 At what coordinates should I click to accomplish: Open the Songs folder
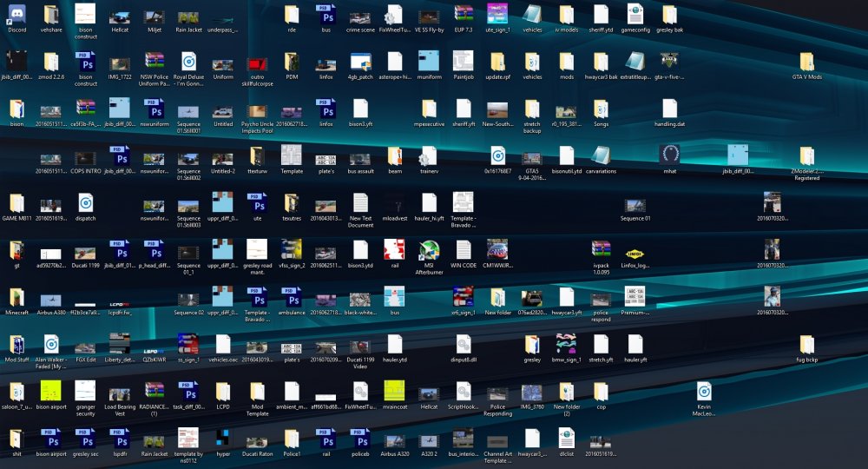coord(601,109)
